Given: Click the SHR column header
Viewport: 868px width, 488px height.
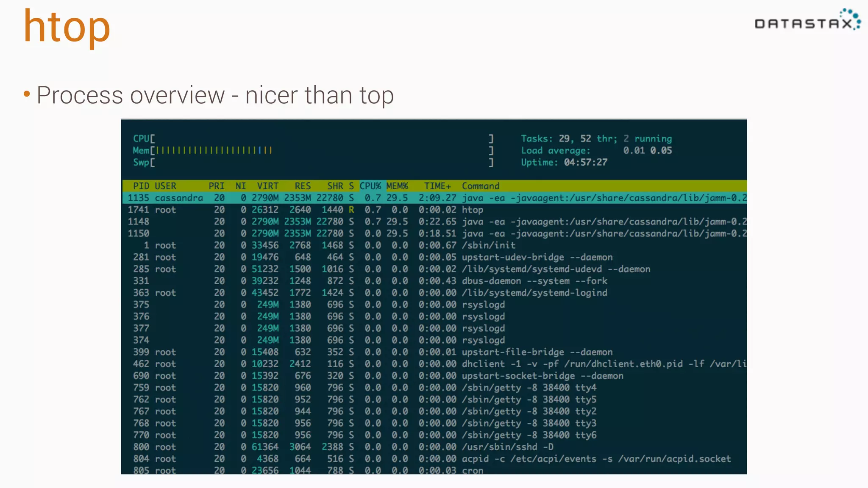Looking at the screenshot, I should tap(335, 186).
